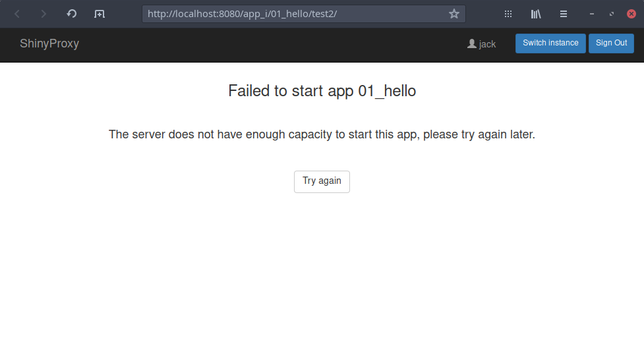Image resolution: width=644 pixels, height=338 pixels.
Task: Close the browser window with the red button
Action: click(x=631, y=14)
